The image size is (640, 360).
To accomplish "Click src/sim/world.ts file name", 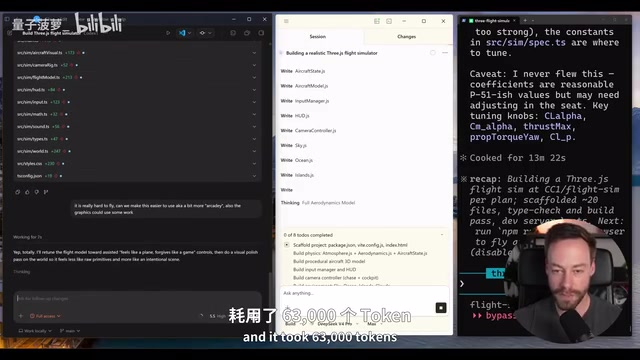I will click(33, 151).
